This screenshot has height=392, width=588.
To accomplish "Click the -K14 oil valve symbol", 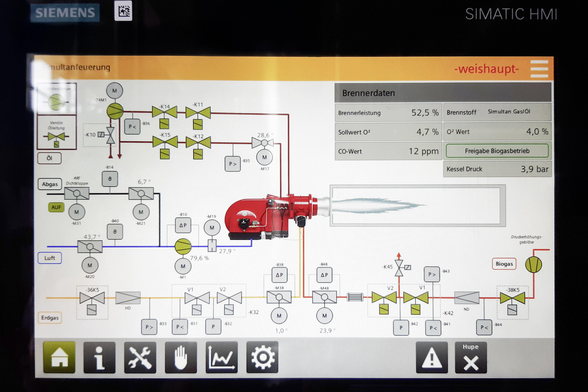I will pos(164,112).
